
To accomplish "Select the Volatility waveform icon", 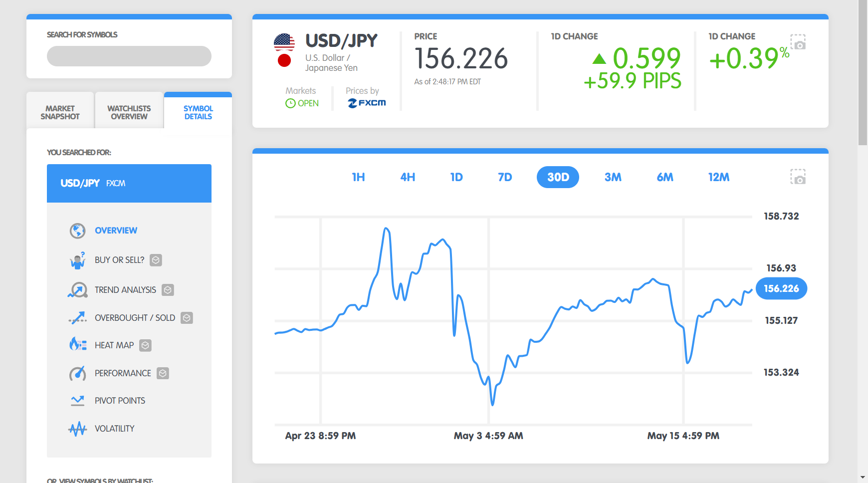I will [77, 429].
